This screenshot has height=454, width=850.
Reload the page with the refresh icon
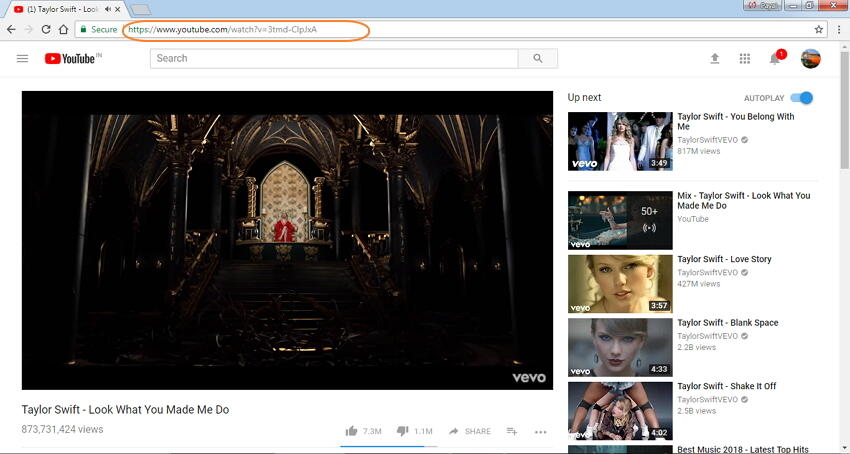tap(46, 29)
